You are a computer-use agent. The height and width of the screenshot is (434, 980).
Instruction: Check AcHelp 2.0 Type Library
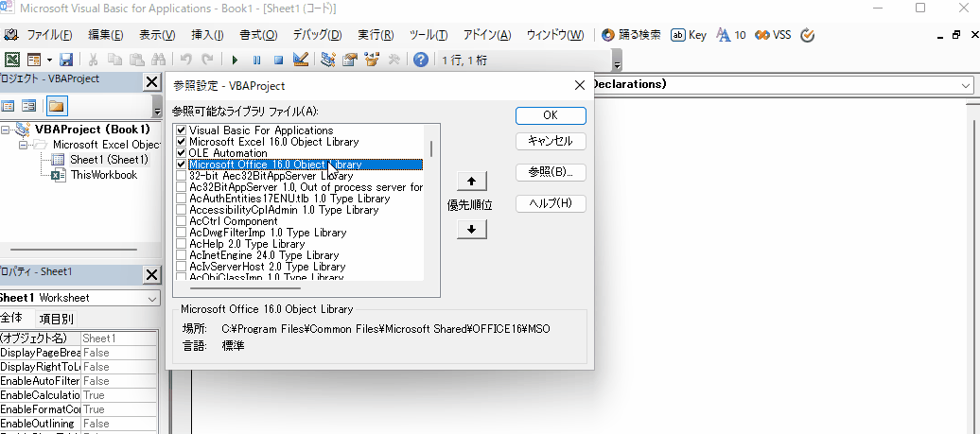tap(182, 244)
